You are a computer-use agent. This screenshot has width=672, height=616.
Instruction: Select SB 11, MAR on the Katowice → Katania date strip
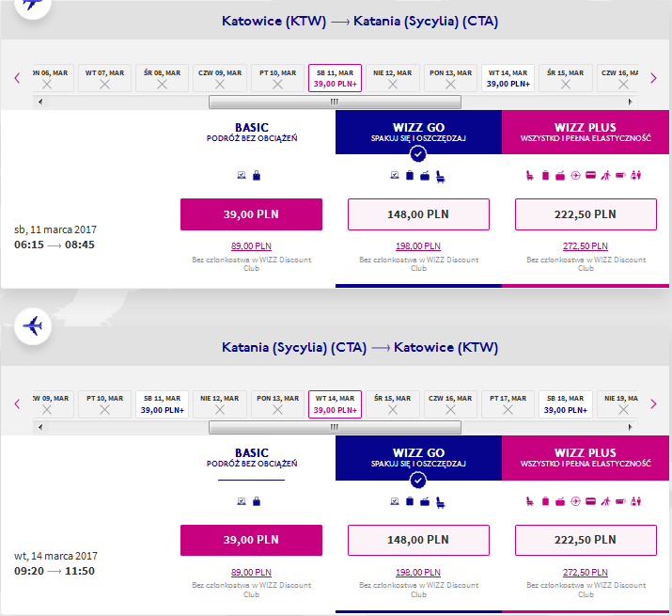336,78
